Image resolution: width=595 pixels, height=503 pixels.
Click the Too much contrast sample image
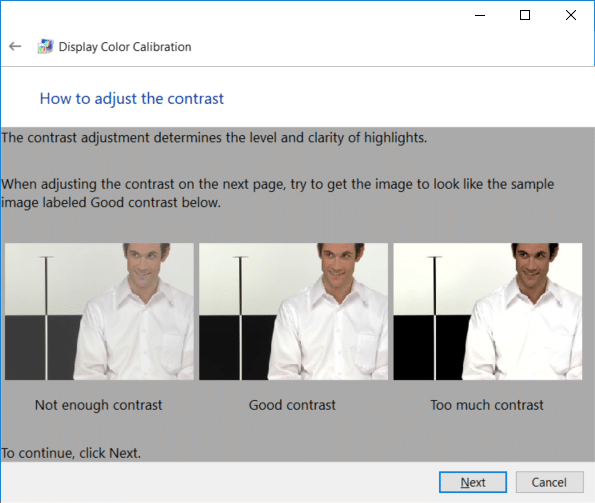[488, 311]
